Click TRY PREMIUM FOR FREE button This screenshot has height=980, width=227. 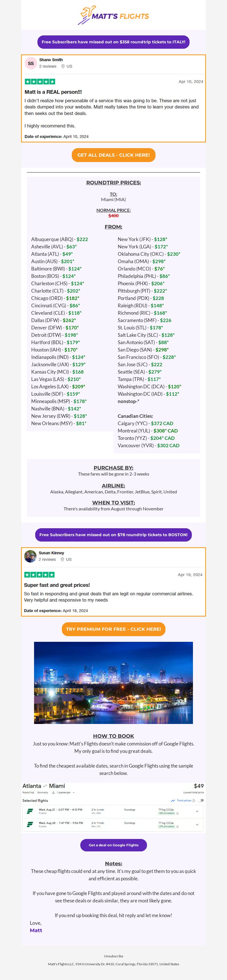coord(113,629)
